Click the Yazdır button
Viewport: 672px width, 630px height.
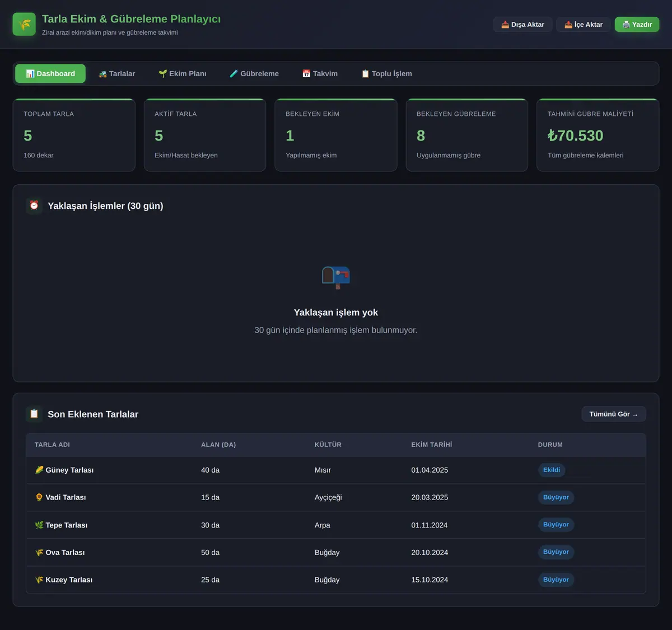tap(637, 25)
